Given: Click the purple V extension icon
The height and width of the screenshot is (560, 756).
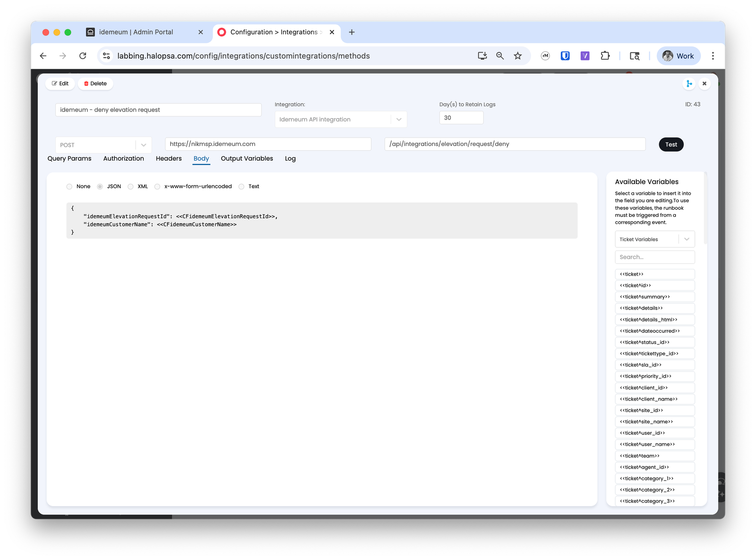Looking at the screenshot, I should click(585, 56).
